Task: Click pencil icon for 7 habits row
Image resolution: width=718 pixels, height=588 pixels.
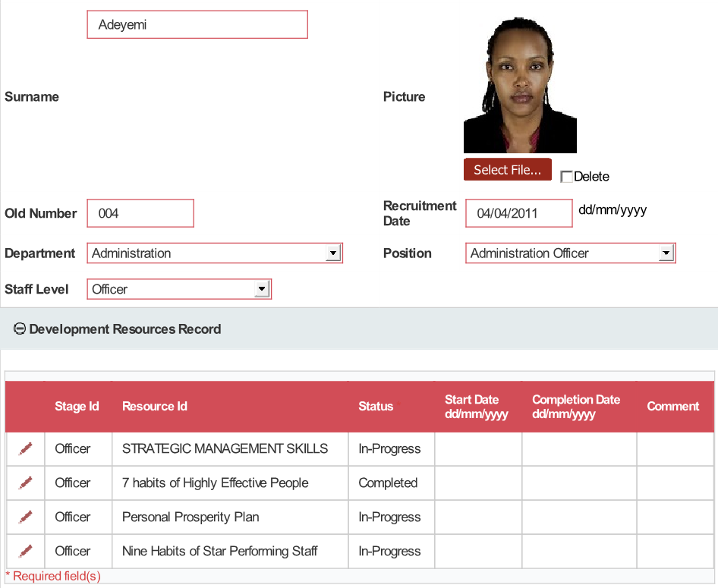Action: [x=26, y=483]
